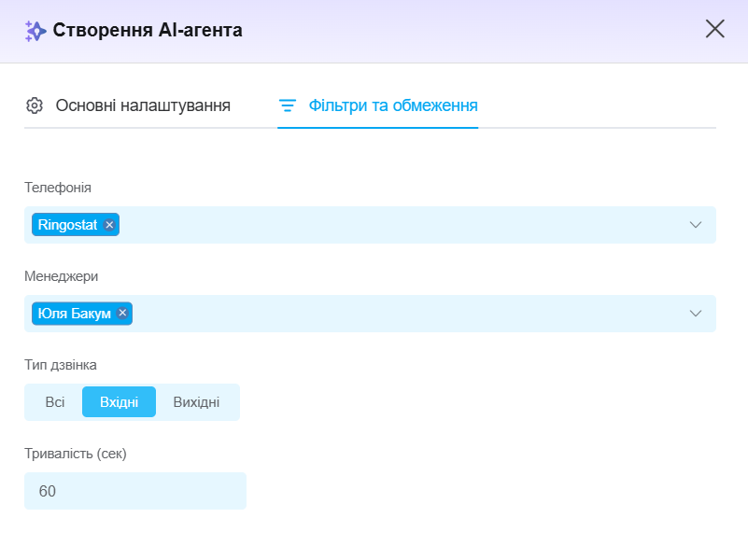Select the Вихідні call type option
Viewport: 748px width, 560px height.
click(196, 401)
